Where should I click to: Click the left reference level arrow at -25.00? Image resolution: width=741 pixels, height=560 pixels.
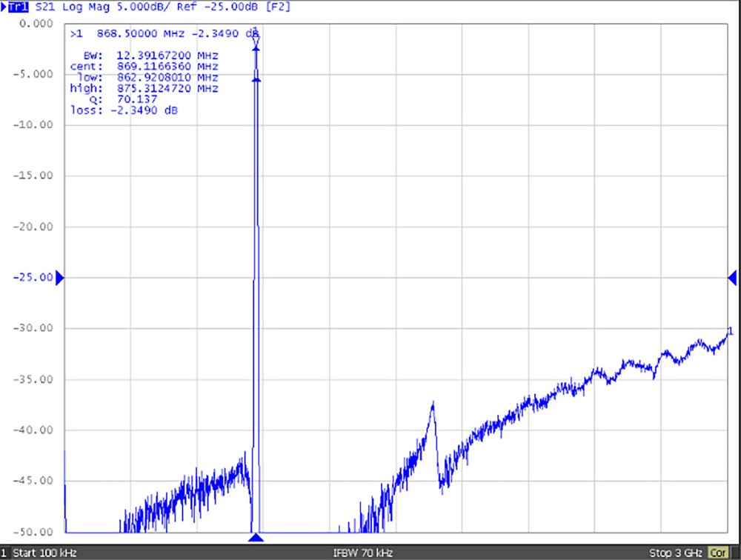(59, 277)
